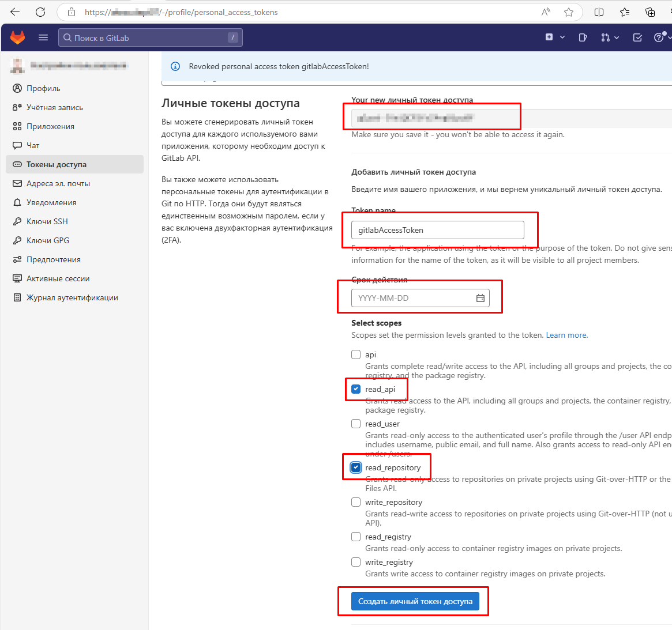Open Активные сессии sidebar item
Screen dimensions: 672x630
58,278
